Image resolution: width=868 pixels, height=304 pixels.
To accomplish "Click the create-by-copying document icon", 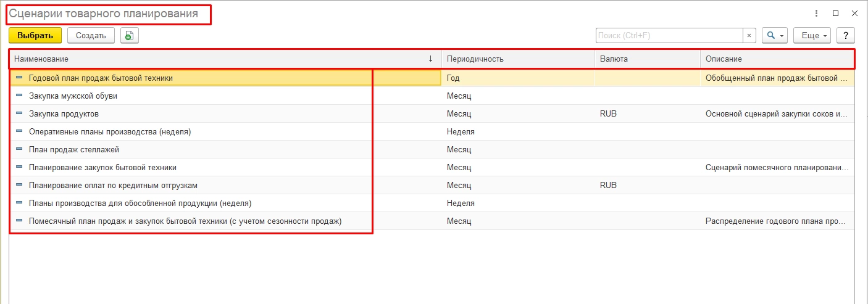I will [x=129, y=36].
